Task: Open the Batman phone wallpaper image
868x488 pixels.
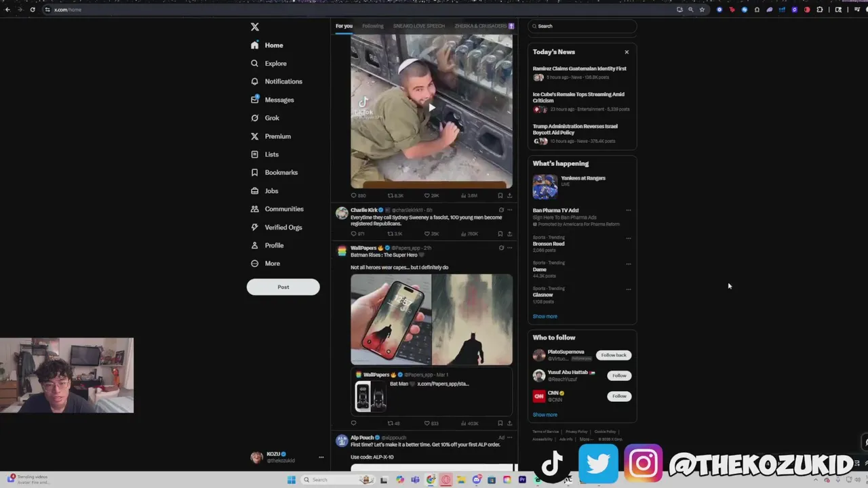Action: (391, 320)
